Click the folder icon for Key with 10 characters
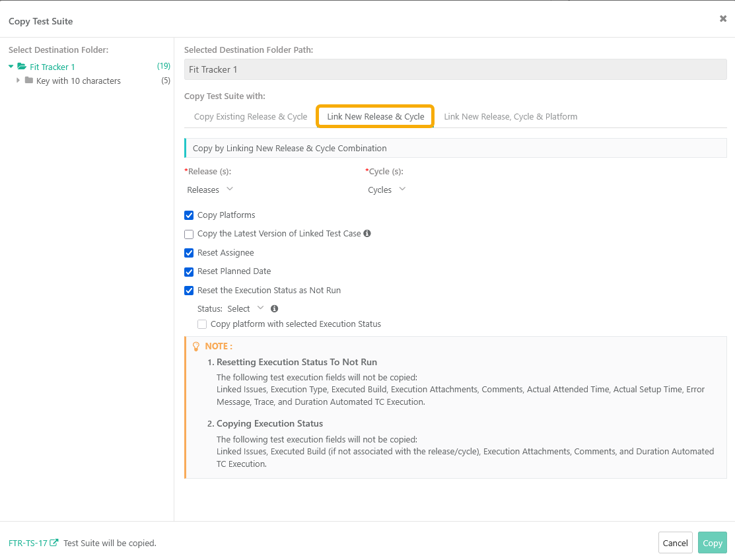735x560 pixels. pyautogui.click(x=29, y=81)
